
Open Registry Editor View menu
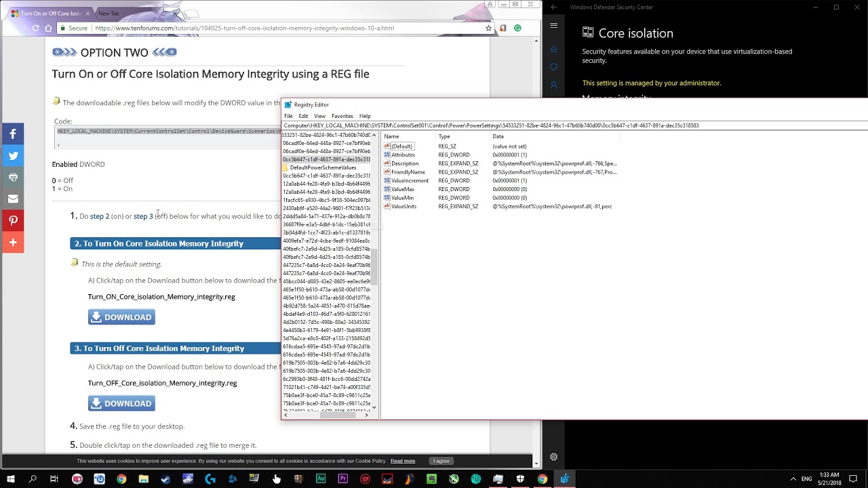click(319, 116)
